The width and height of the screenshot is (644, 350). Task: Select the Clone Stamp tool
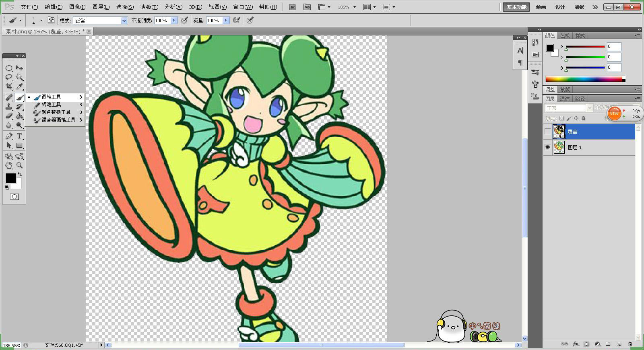9,107
